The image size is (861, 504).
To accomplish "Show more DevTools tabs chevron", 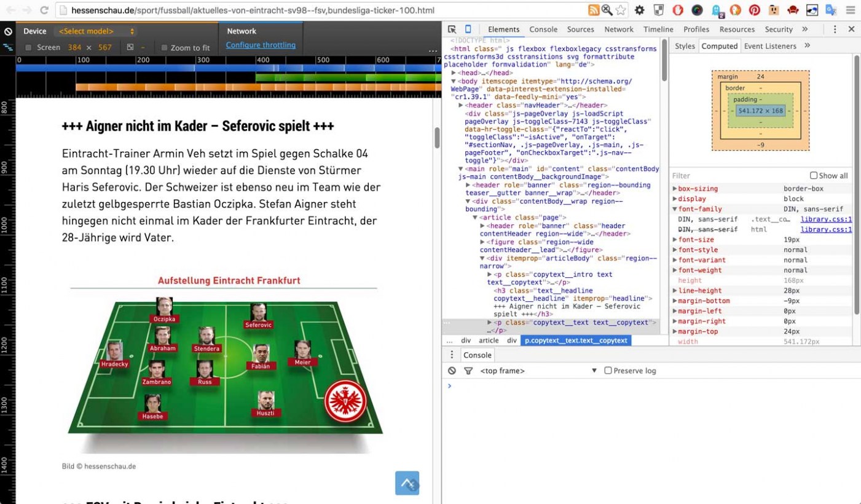I will [805, 29].
